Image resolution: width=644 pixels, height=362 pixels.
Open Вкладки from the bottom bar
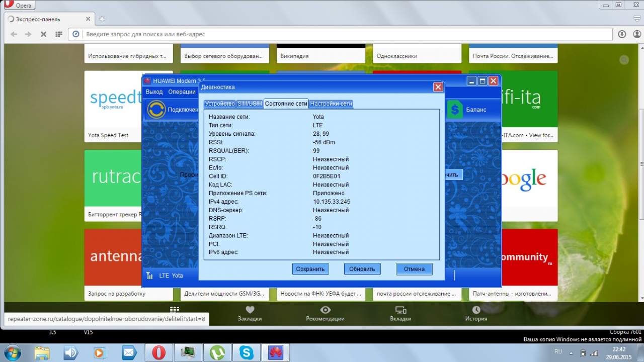[x=400, y=314]
